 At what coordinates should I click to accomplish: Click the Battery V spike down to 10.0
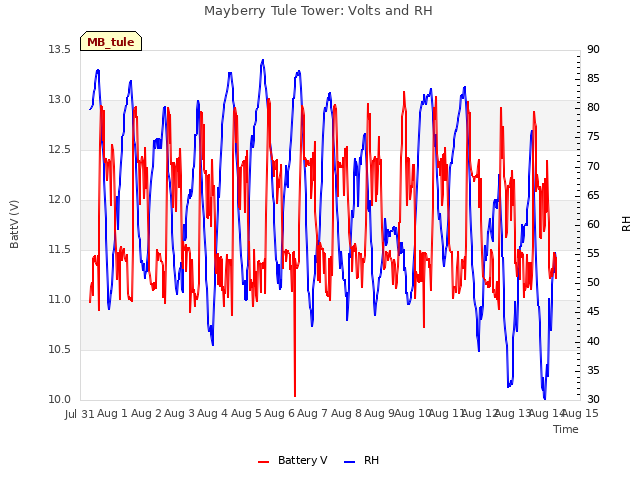(x=295, y=394)
